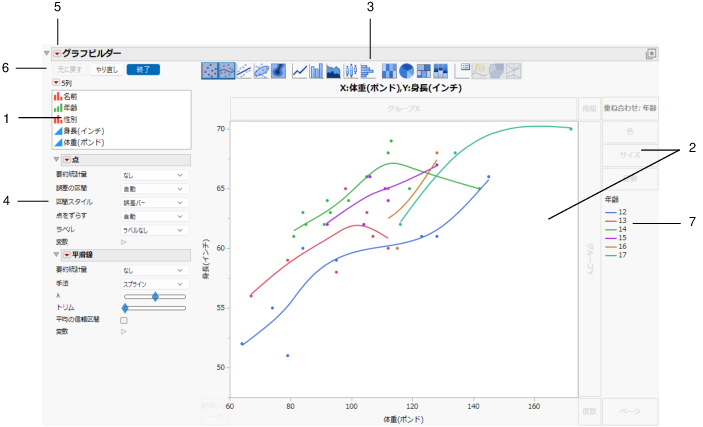Expand 変数 under the 点 section

[124, 242]
